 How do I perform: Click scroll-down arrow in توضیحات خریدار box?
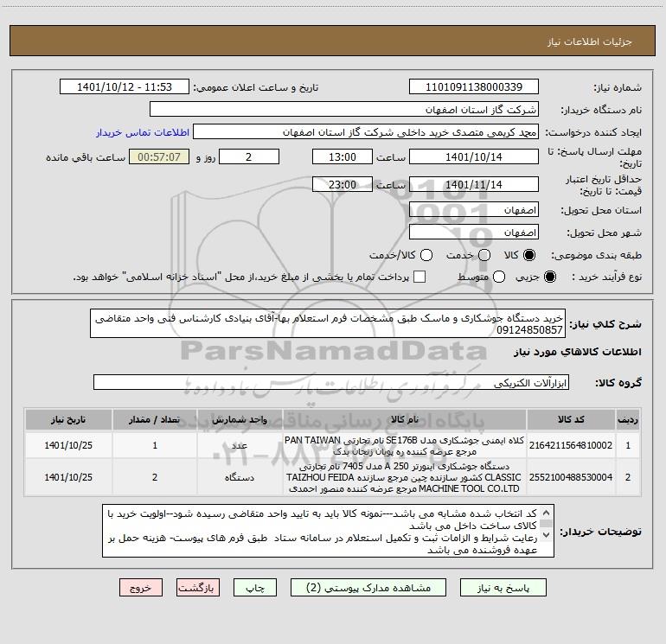click(547, 536)
